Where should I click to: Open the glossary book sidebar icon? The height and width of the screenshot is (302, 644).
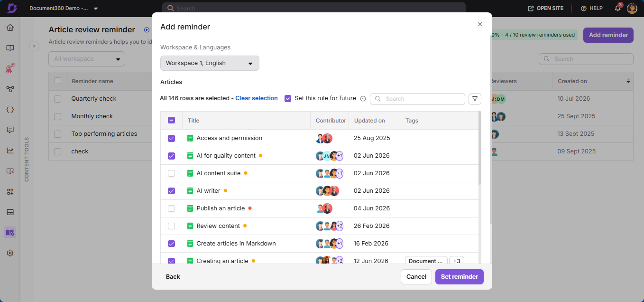click(x=10, y=171)
